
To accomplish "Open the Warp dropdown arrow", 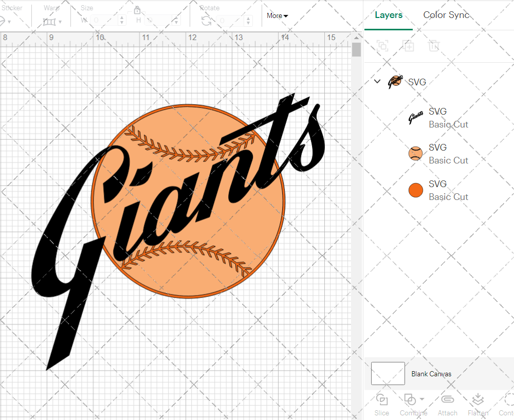I will click(60, 22).
